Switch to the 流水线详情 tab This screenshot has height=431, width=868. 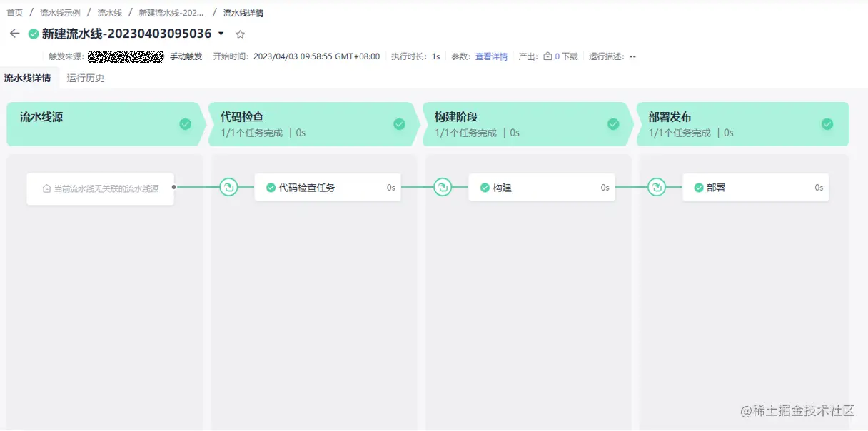click(x=27, y=78)
